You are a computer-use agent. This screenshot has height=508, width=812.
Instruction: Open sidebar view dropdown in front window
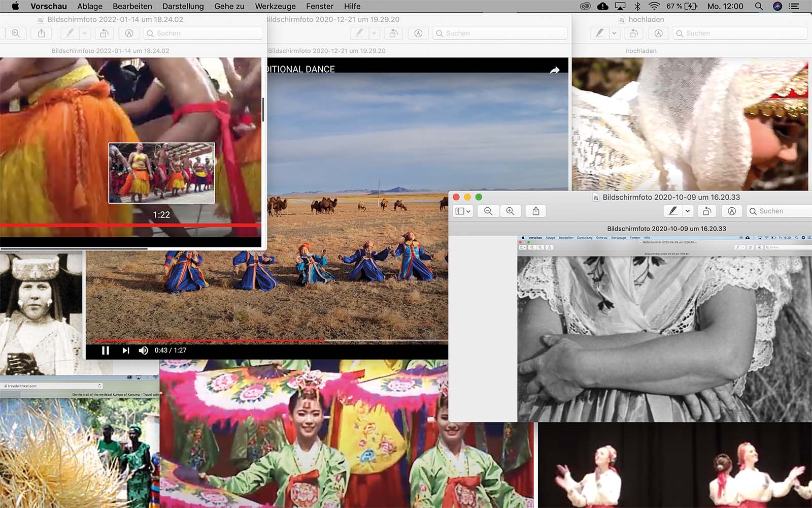[463, 211]
